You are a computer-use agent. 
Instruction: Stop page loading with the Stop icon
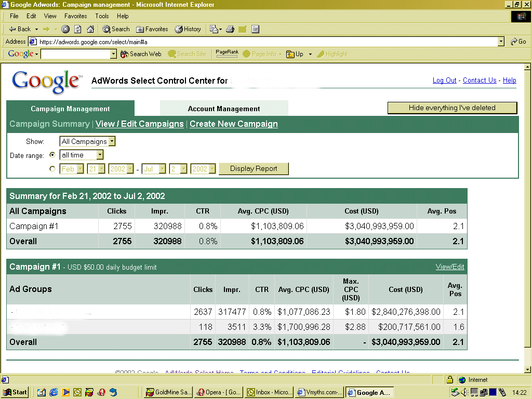(65, 29)
